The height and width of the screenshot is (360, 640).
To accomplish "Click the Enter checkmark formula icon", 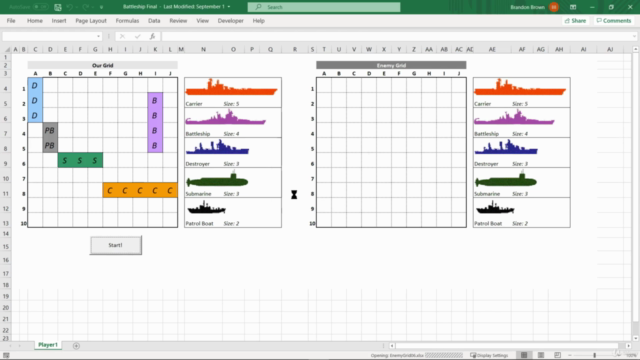I will pyautogui.click(x=138, y=36).
